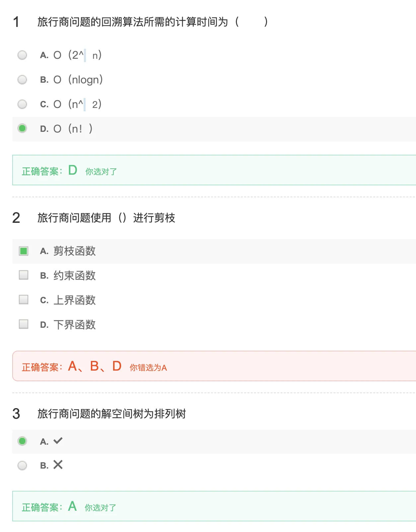Click question 2 title about 进行剪枝
Screen dimensions: 416x532
tap(106, 218)
